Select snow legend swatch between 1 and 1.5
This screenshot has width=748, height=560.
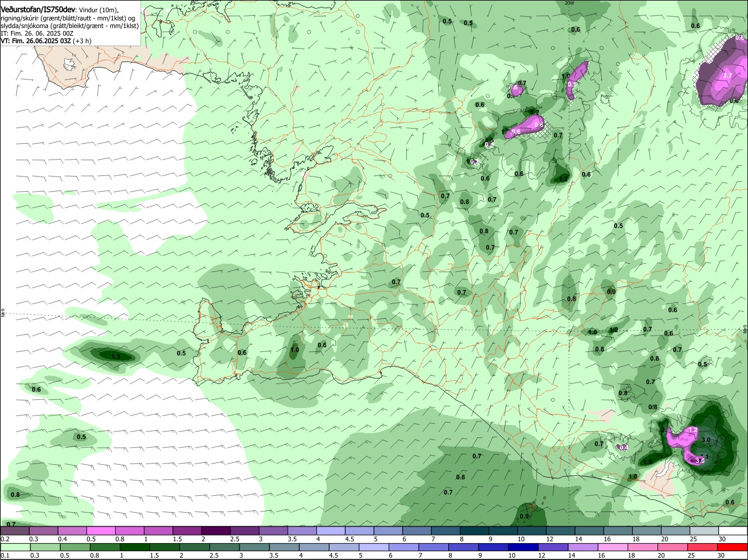point(158,531)
